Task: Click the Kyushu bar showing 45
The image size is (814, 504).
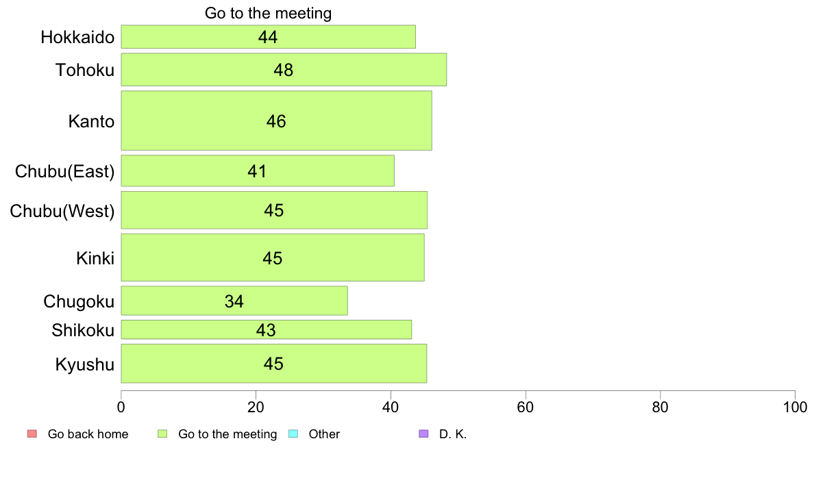Action: tap(274, 364)
